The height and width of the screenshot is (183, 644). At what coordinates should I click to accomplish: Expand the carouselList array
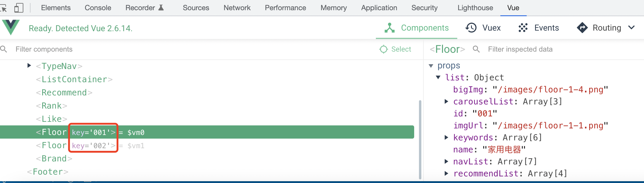click(446, 102)
